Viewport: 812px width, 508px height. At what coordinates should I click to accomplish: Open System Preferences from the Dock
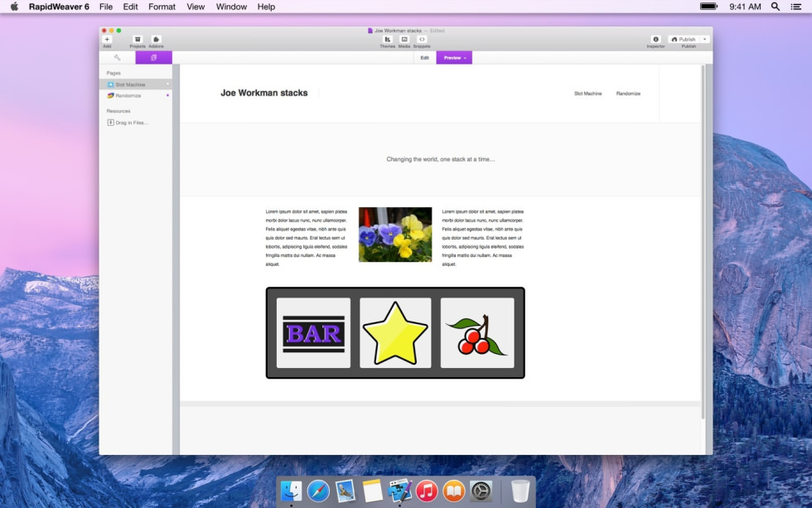point(481,491)
